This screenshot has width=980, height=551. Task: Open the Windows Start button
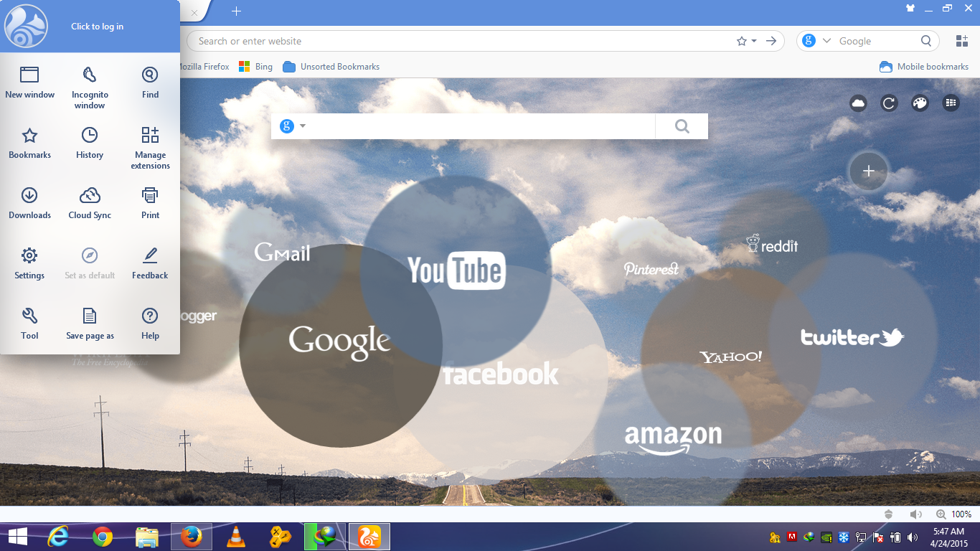point(18,537)
